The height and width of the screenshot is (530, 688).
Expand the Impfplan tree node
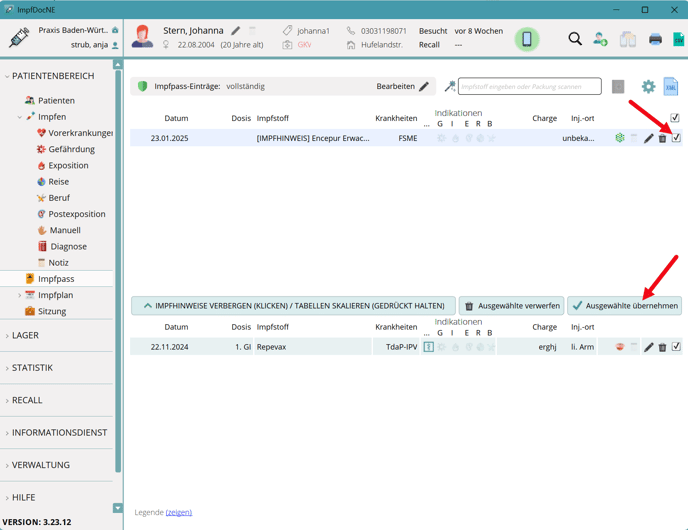pyautogui.click(x=19, y=295)
